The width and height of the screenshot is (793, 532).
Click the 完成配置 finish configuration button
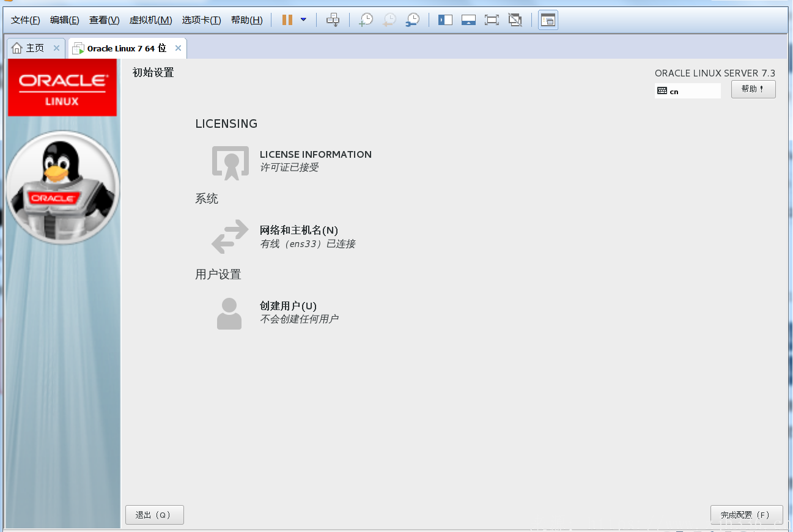point(746,515)
